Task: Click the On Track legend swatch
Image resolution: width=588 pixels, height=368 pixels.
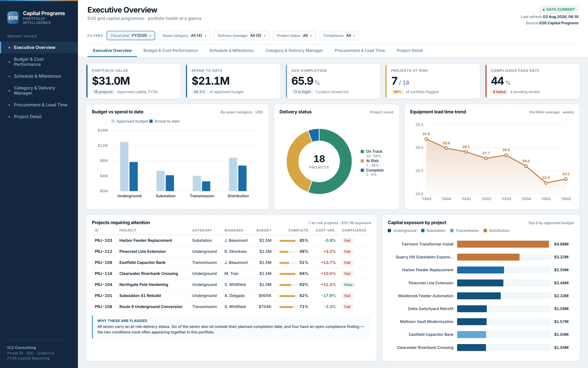Action: click(x=362, y=151)
